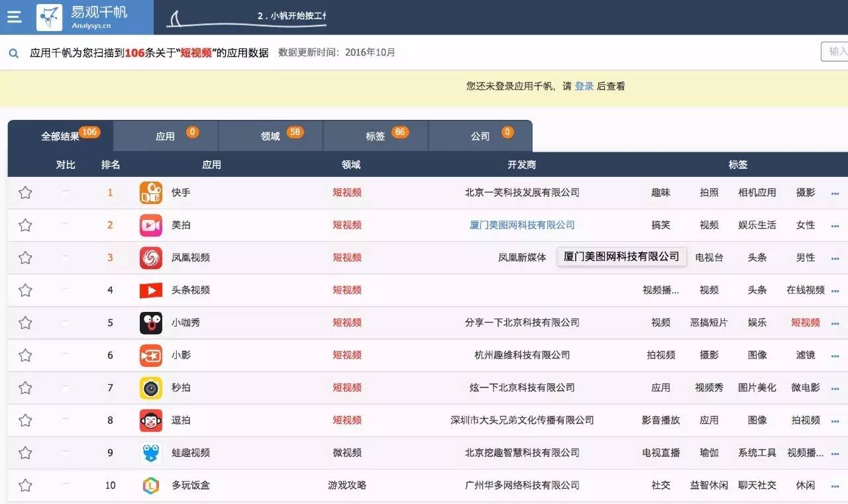Viewport: 848px width, 504px height.
Task: Switch to the 公司 tab
Action: [x=480, y=136]
